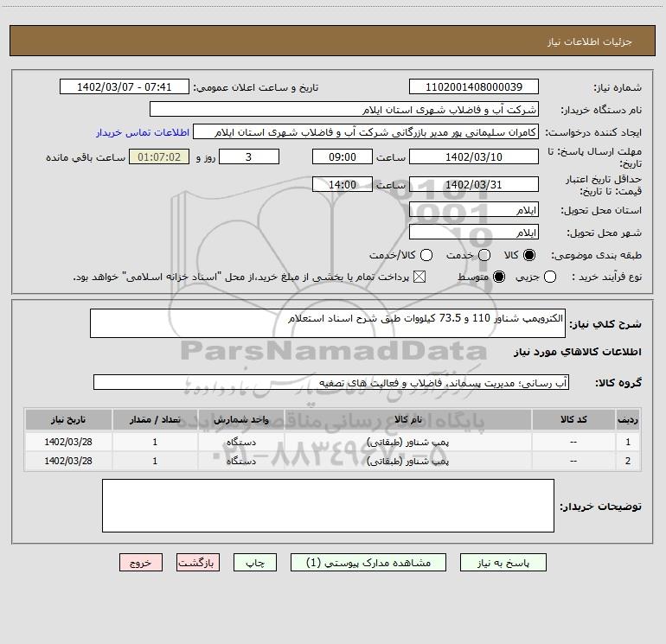Click the response deadline time 09:00

(343, 156)
